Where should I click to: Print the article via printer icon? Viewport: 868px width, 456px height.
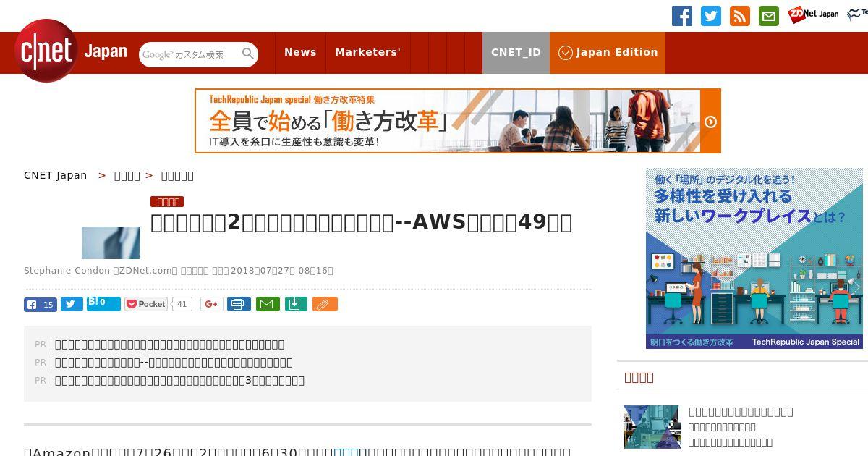pos(239,304)
